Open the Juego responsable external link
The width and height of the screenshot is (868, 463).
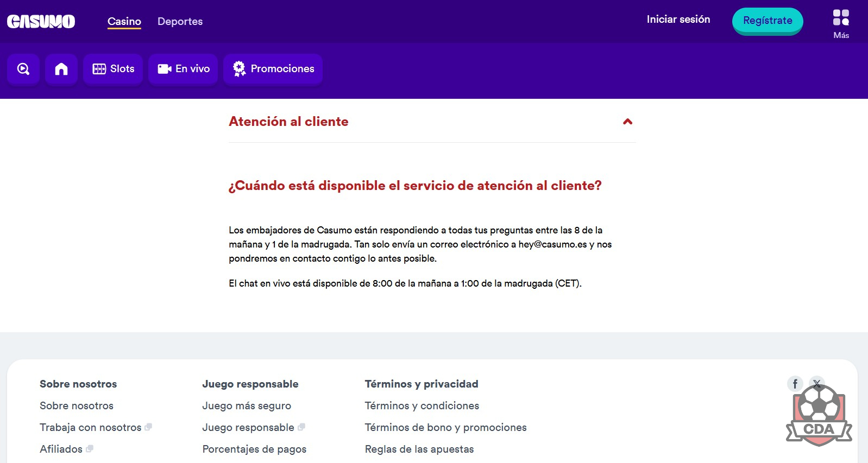click(253, 427)
